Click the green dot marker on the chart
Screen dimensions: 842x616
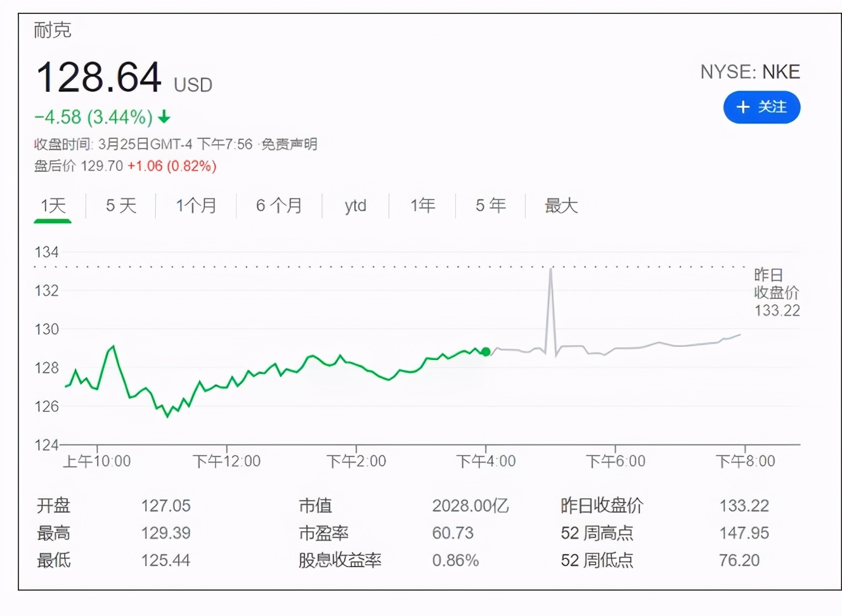click(486, 352)
